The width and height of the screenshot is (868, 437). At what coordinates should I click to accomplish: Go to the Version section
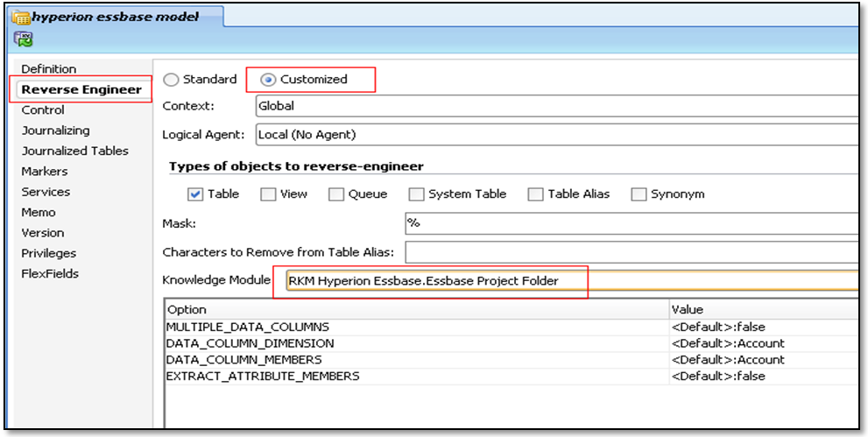click(x=43, y=233)
